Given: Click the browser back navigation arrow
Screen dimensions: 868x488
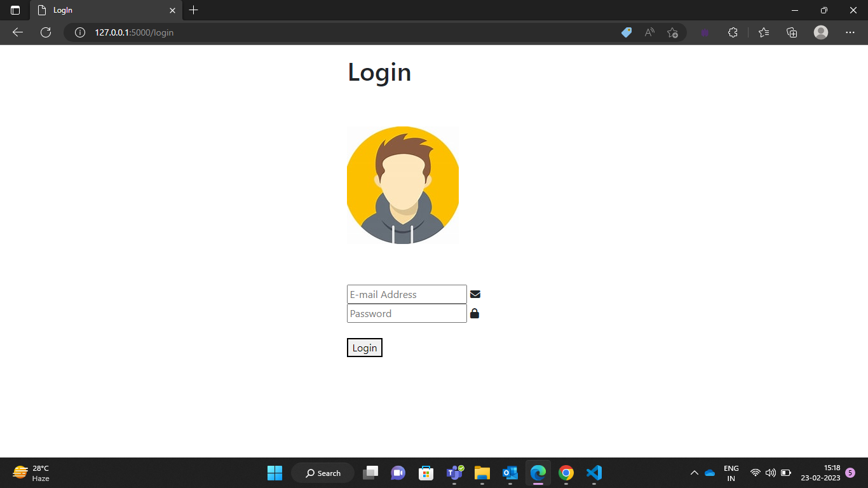Looking at the screenshot, I should 17,32.
